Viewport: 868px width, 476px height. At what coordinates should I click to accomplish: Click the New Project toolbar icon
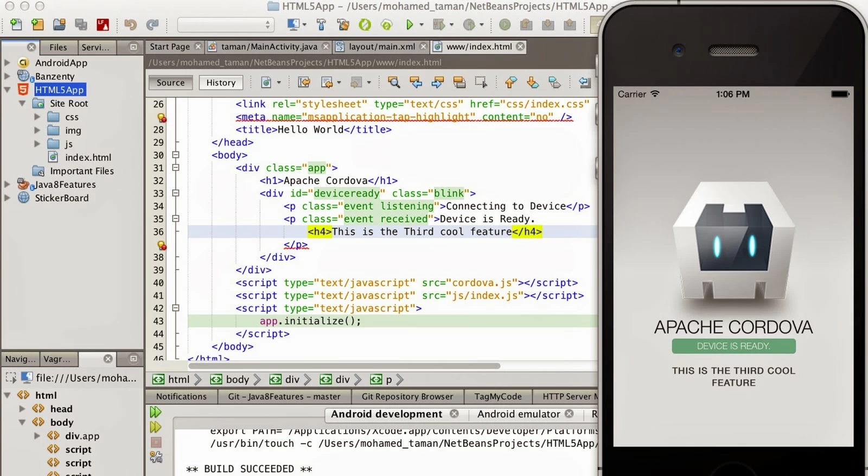click(37, 24)
